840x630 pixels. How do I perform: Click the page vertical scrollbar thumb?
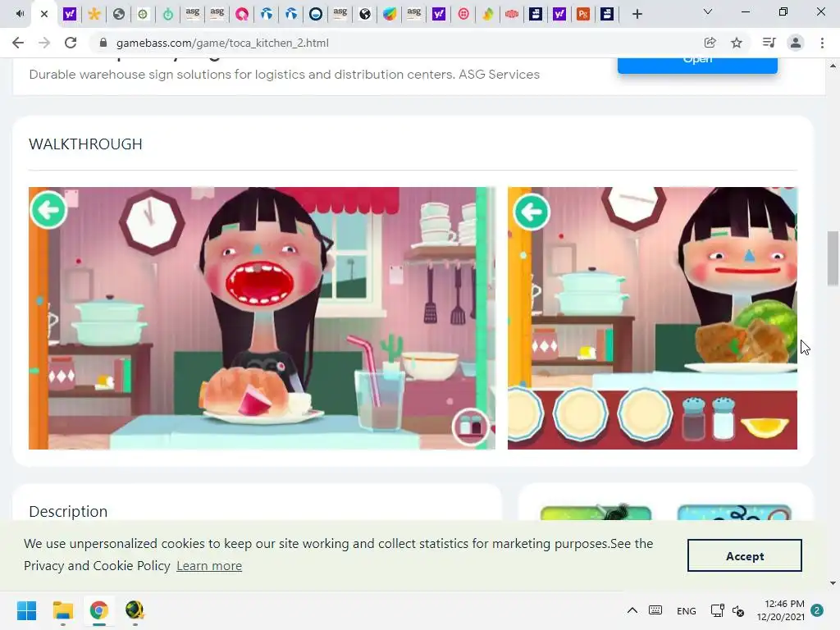[833, 258]
